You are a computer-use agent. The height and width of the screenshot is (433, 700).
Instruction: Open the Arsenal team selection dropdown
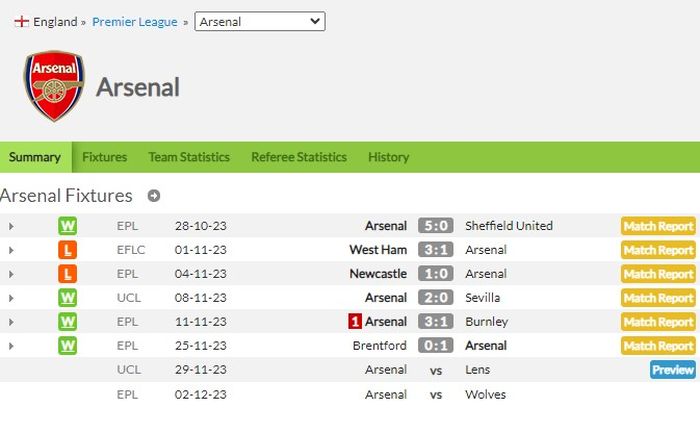[260, 21]
